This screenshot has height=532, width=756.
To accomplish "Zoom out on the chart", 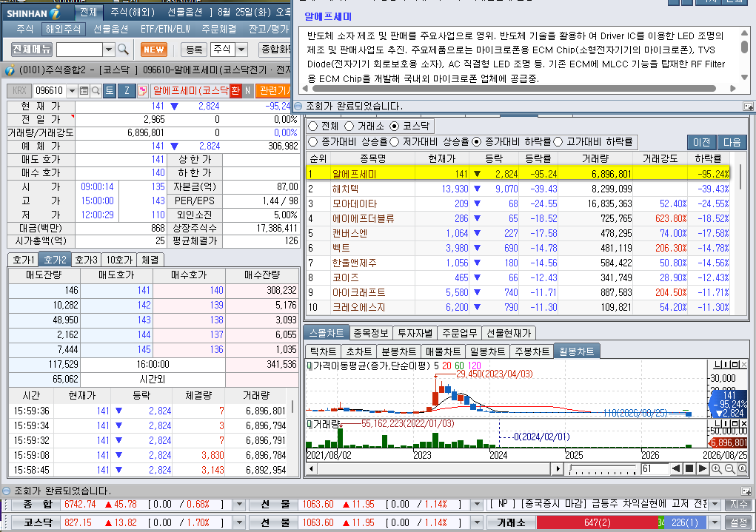I will (x=729, y=469).
